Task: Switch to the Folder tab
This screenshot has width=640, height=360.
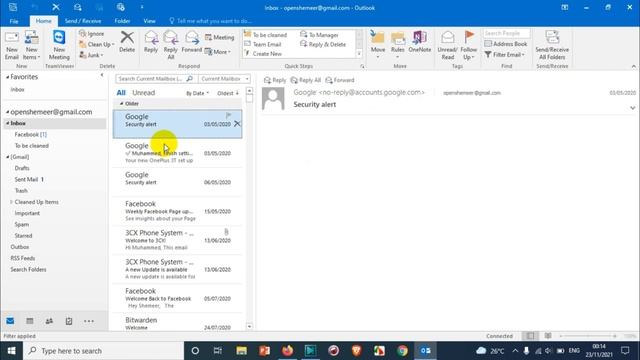Action: 122,21
